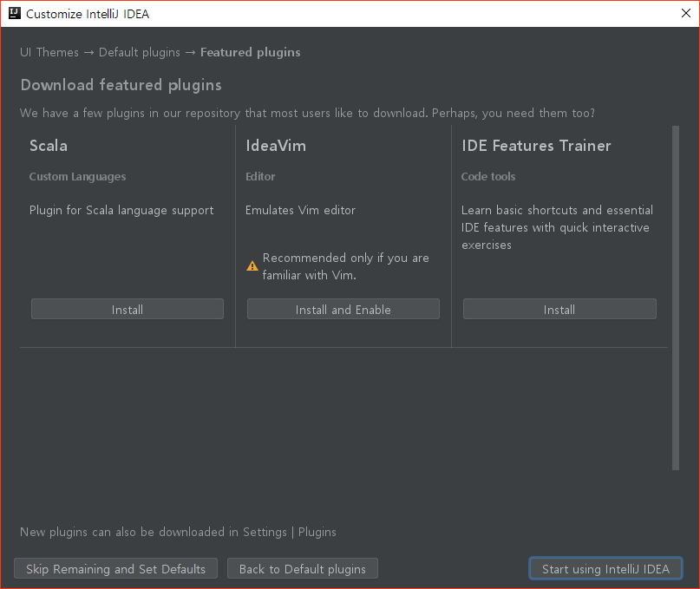The height and width of the screenshot is (589, 700).
Task: Click 'New plugins can also be downloaded' note
Action: [x=178, y=532]
